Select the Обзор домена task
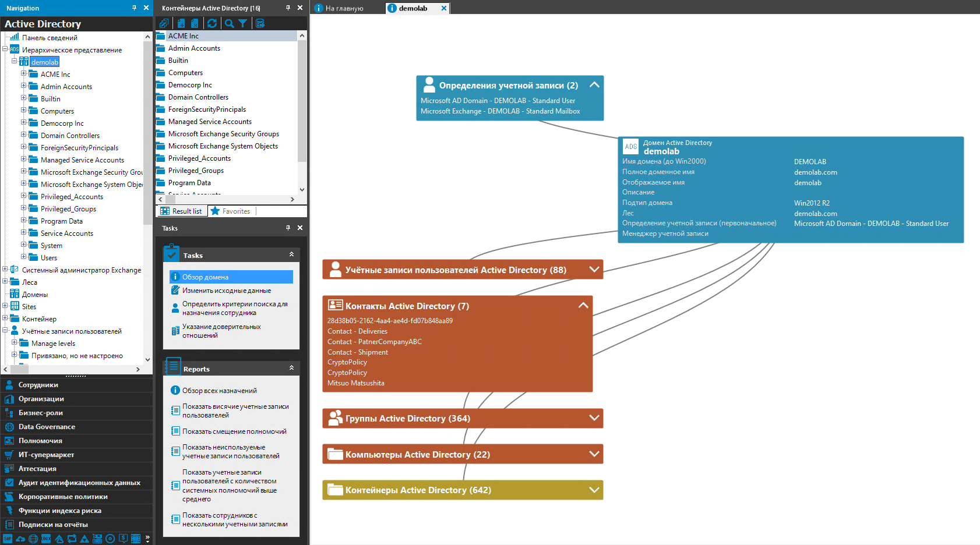 (231, 277)
